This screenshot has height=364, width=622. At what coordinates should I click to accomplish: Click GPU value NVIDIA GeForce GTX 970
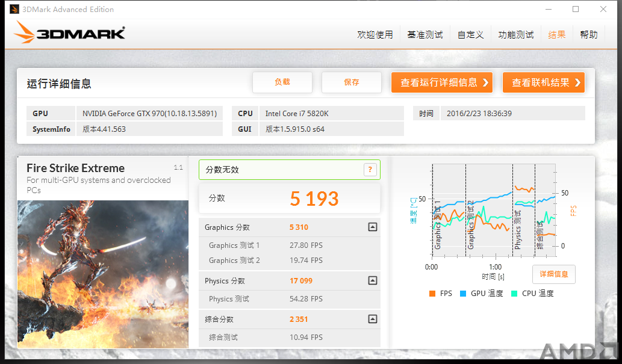149,113
